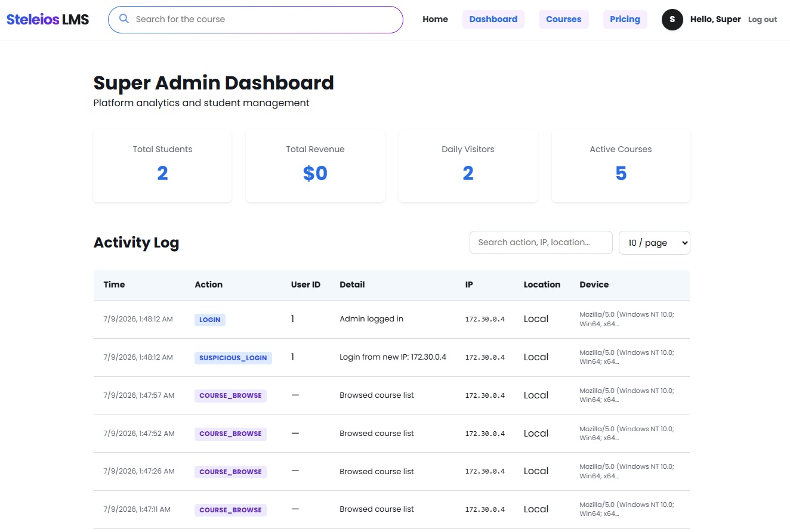The height and width of the screenshot is (532, 790).
Task: Click the Admin logged in detail
Action: pos(371,319)
